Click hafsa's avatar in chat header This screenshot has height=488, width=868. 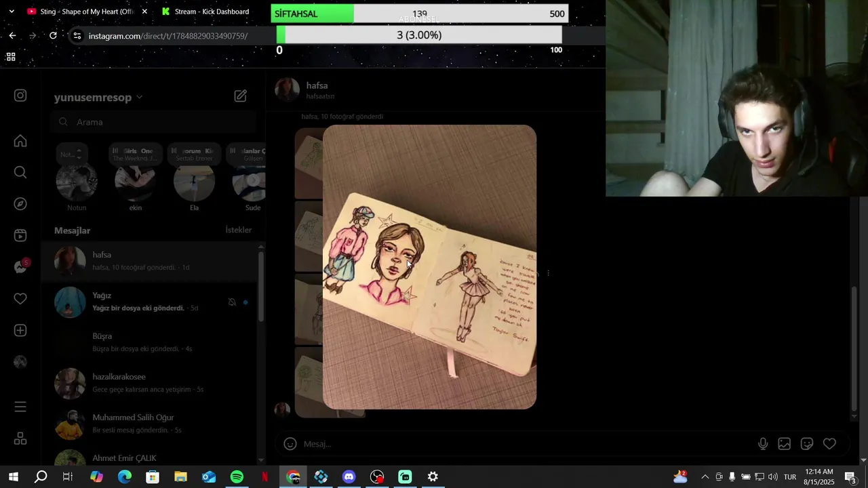pos(288,89)
